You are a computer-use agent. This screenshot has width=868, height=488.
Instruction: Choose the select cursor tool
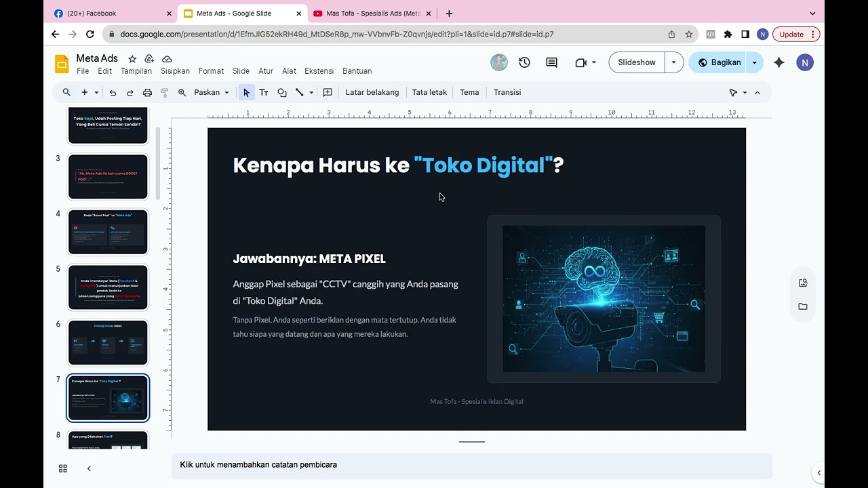(246, 92)
